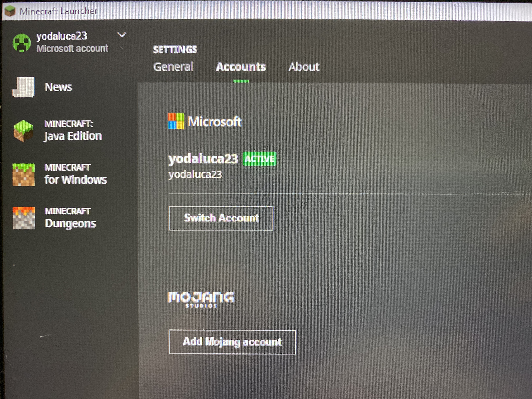Image resolution: width=532 pixels, height=399 pixels.
Task: Switch to the General settings tab
Action: point(173,67)
